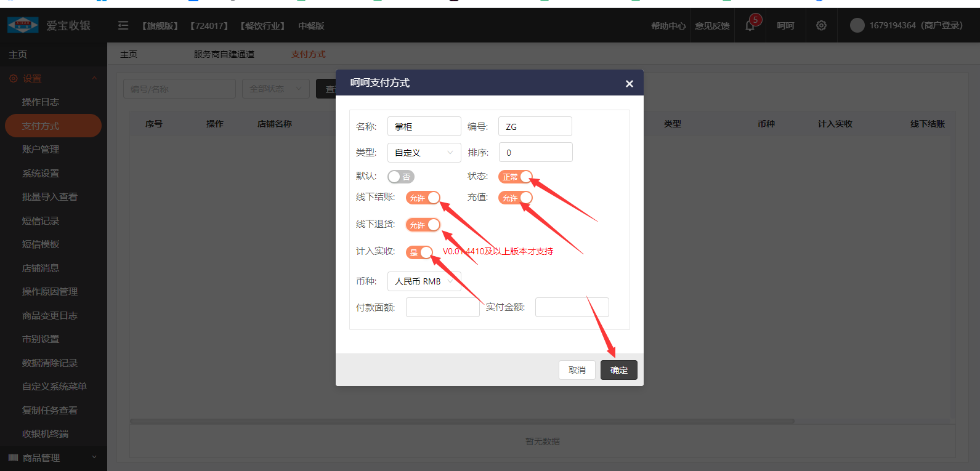The width and height of the screenshot is (980, 471).
Task: Click the 付款面额 input field
Action: click(442, 307)
